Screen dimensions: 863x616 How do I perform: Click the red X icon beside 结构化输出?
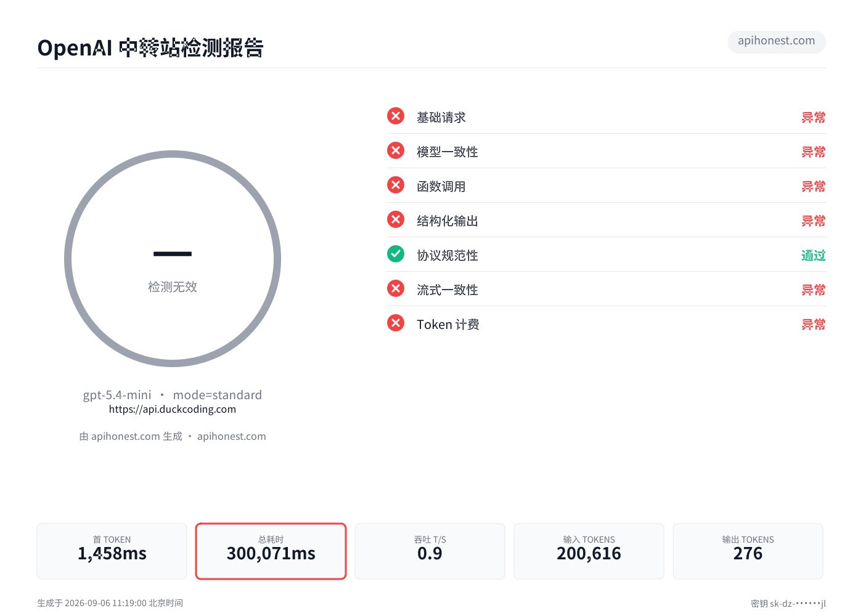click(x=396, y=219)
